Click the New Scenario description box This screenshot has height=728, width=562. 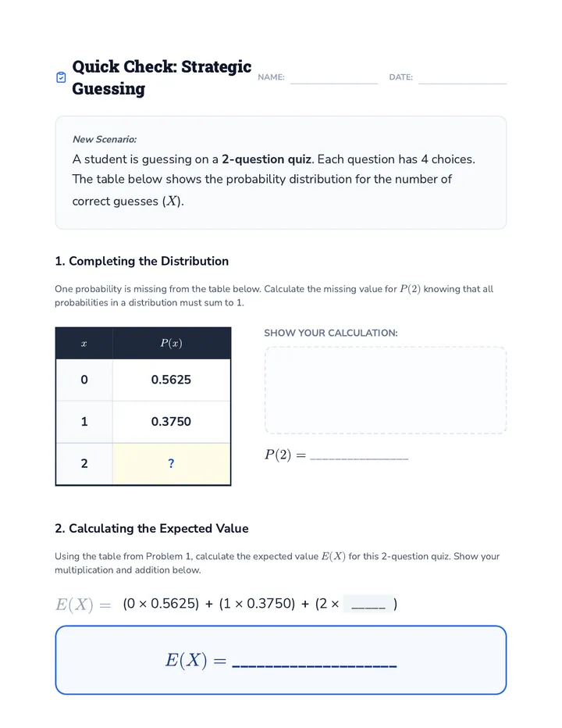(281, 173)
